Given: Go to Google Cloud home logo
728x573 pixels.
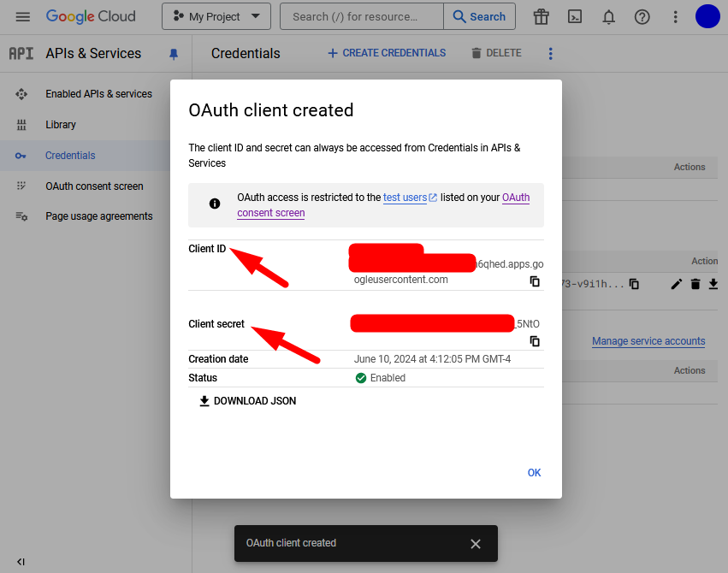Looking at the screenshot, I should [x=91, y=17].
